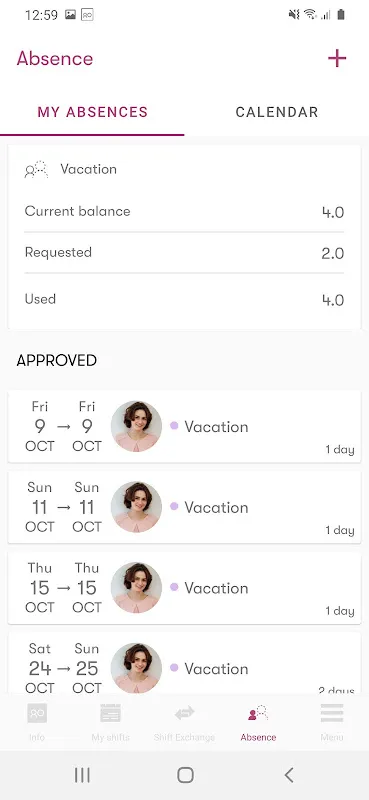Open the Shift Exchange arrows icon
Image resolution: width=369 pixels, height=800 pixels.
click(x=184, y=713)
